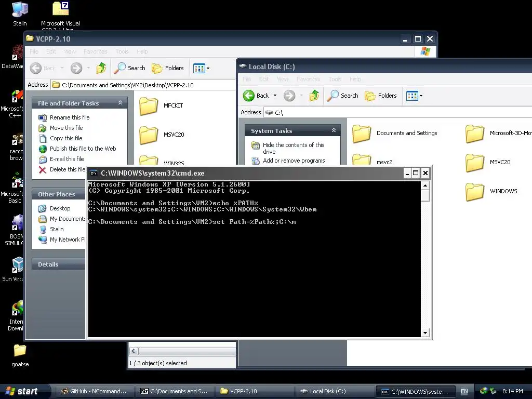532x399 pixels.
Task: Switch to Local Disk (C:) taskbar button
Action: (x=334, y=391)
